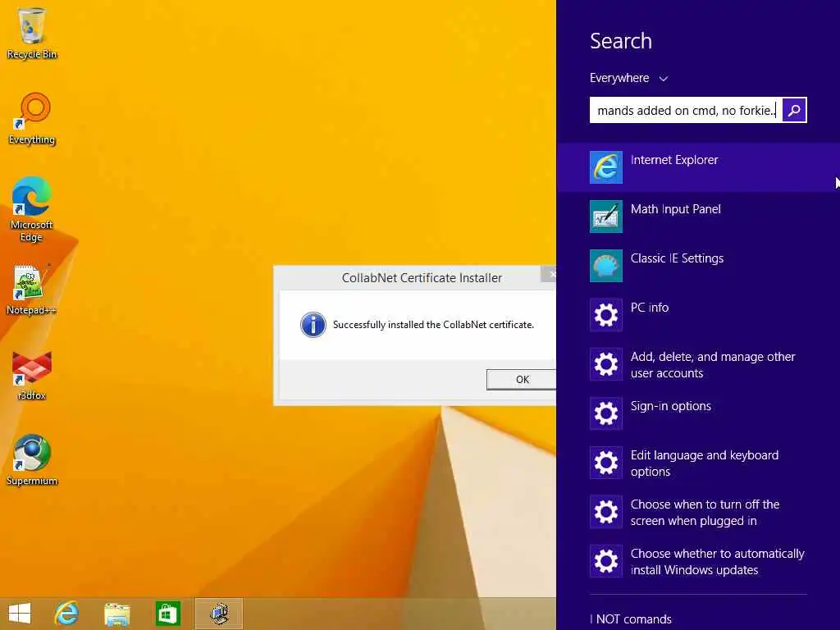Open the Internet Explorer search result
The image size is (840, 630).
pos(698,167)
